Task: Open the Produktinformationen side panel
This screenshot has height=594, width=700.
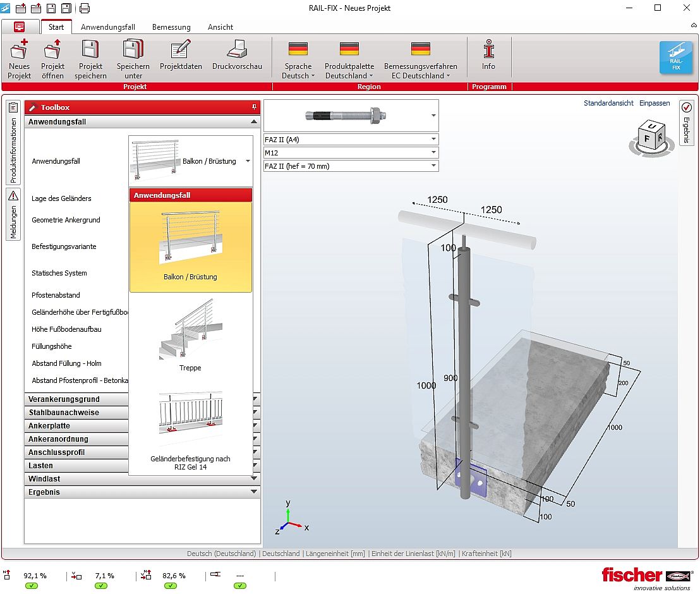Action: (x=13, y=143)
